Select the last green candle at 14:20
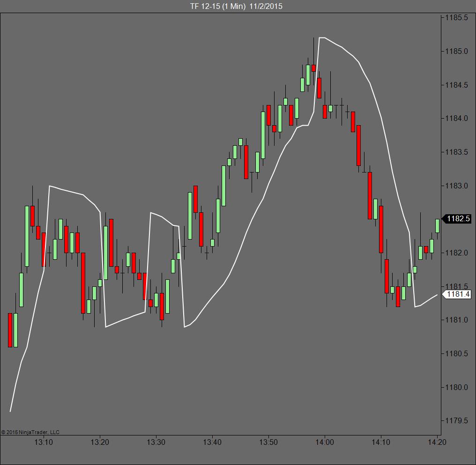 (438, 226)
